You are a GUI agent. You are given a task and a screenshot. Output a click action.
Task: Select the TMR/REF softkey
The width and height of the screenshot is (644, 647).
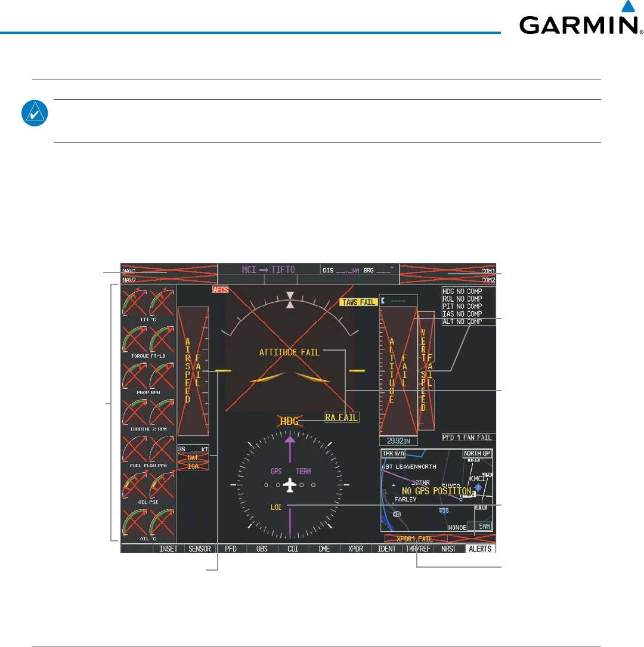click(418, 549)
